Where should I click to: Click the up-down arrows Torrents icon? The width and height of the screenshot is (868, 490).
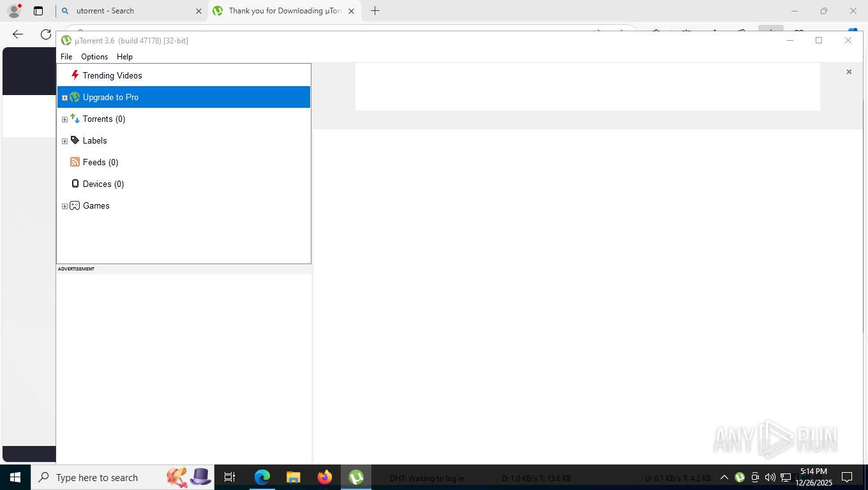coord(75,119)
